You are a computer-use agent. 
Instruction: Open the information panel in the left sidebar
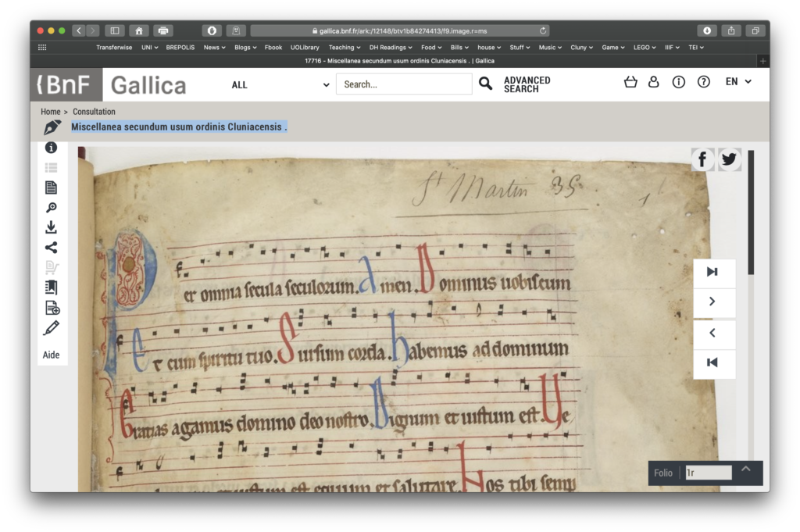click(51, 147)
